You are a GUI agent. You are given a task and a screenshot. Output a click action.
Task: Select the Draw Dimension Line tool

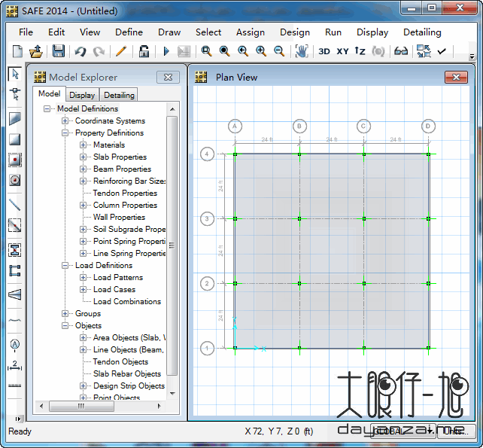(x=15, y=365)
